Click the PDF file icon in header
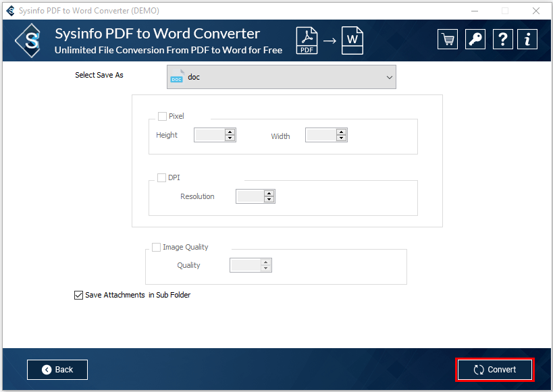Screen dimensions: 553x392 pyautogui.click(x=307, y=40)
